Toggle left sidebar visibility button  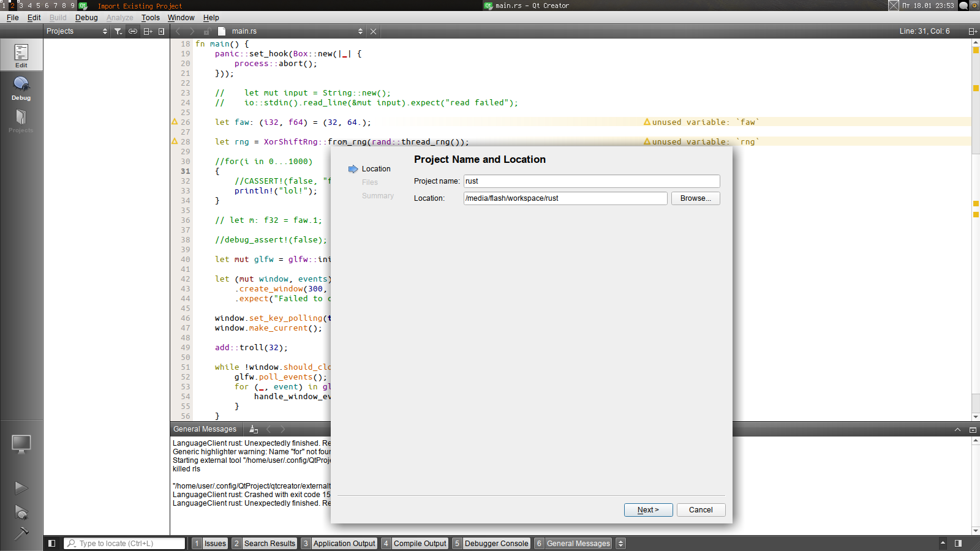pos(52,543)
